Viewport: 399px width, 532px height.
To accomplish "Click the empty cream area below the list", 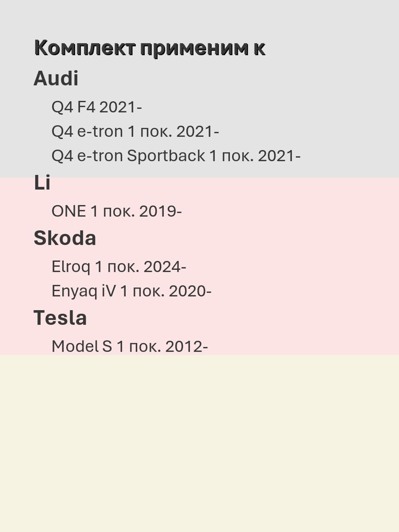I will (199, 443).
